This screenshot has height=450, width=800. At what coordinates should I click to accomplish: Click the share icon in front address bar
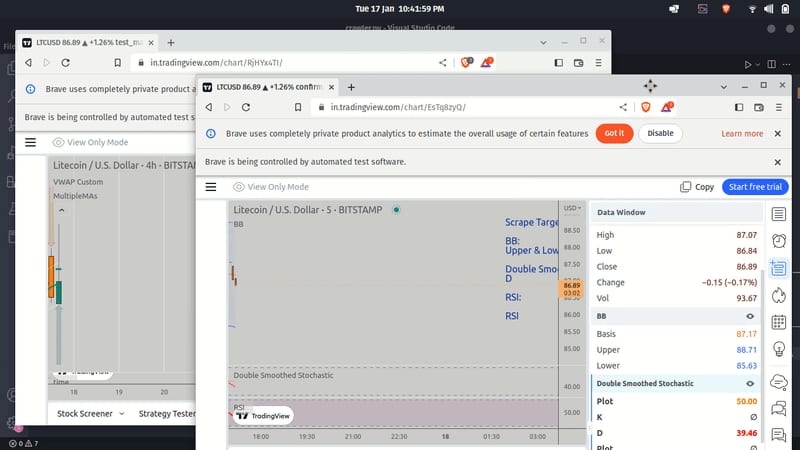pos(623,107)
